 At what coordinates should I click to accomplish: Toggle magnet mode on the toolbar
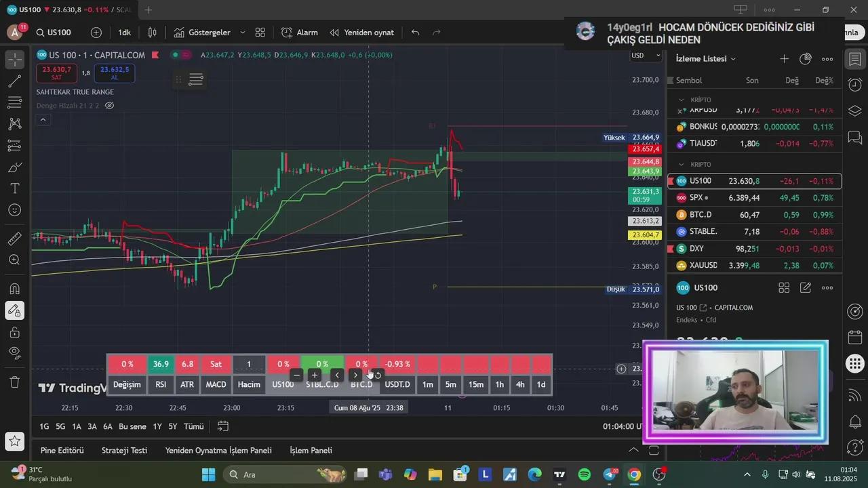[14, 289]
